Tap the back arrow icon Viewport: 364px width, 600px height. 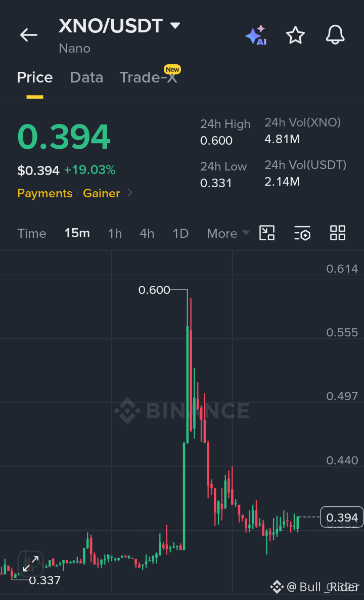29,35
